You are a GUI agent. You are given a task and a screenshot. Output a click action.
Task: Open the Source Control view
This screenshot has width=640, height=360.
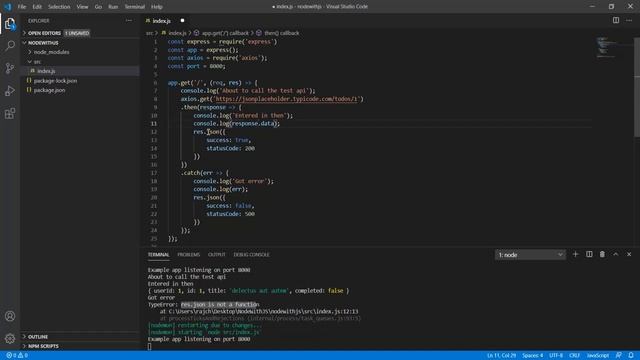(10, 68)
